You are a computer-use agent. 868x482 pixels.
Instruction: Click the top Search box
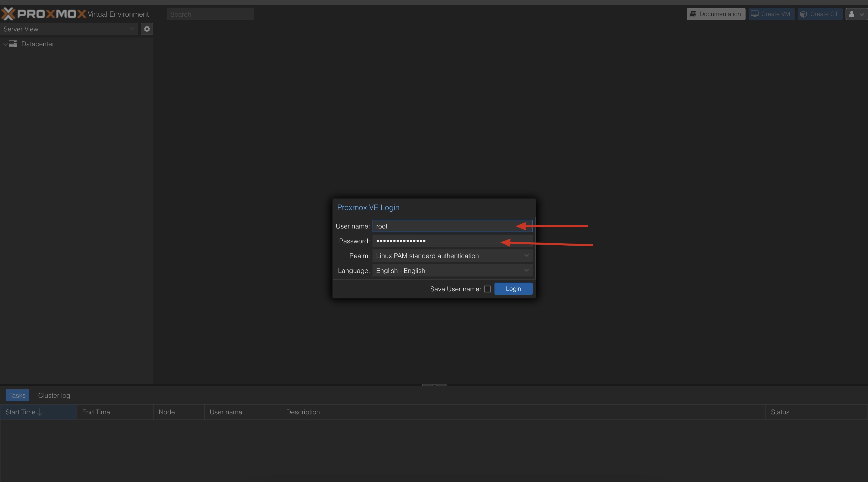coord(210,14)
